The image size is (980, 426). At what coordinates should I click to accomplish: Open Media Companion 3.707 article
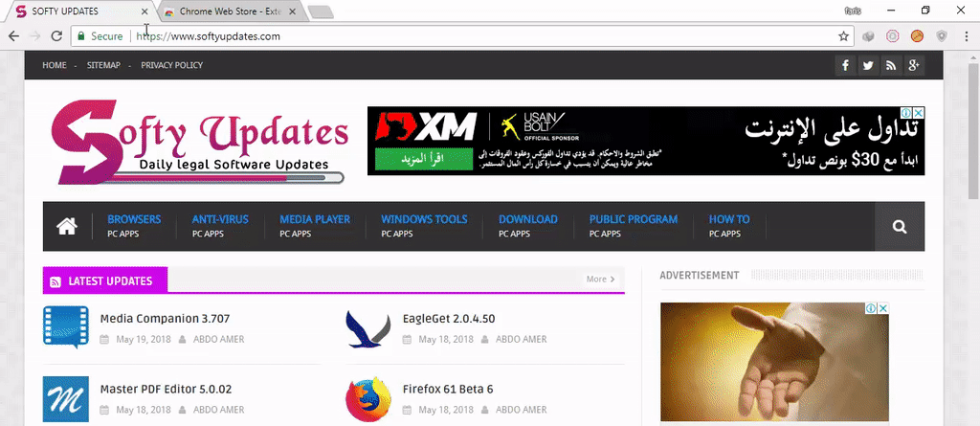pos(165,319)
